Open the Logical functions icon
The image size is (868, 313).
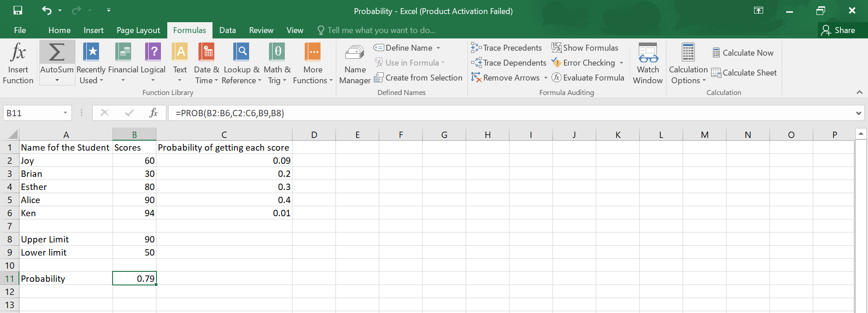[153, 52]
